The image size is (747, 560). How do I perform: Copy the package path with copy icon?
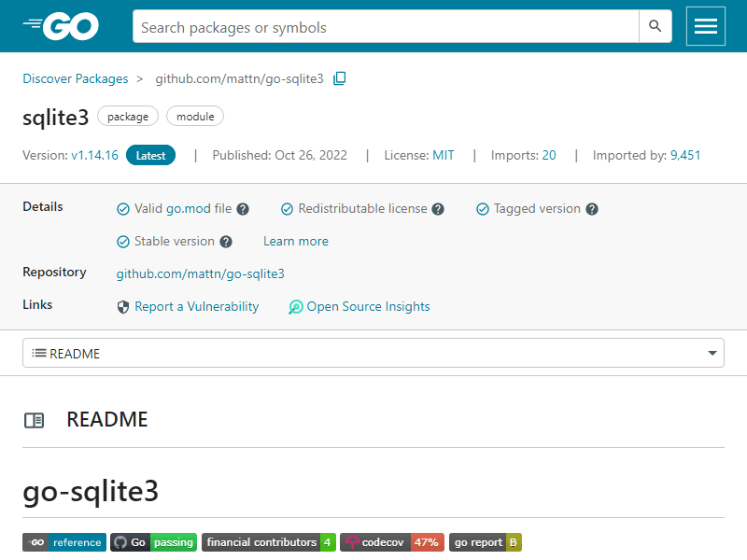340,78
